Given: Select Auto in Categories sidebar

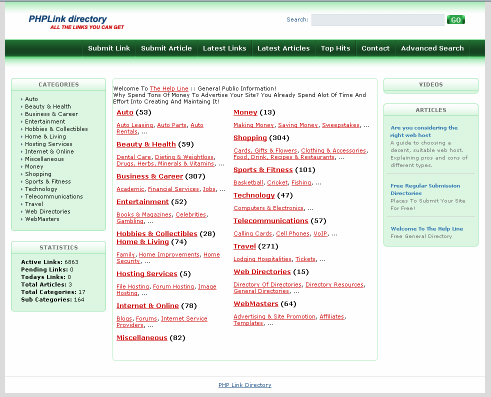Looking at the screenshot, I should (x=31, y=99).
